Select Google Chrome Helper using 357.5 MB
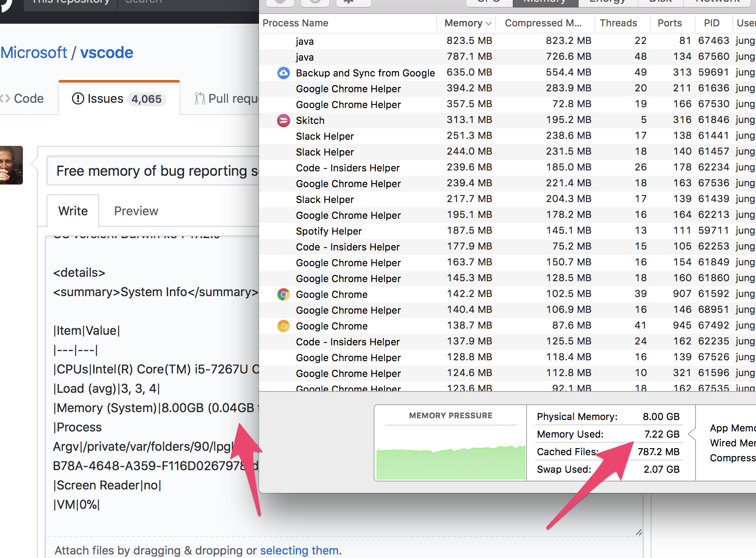This screenshot has width=756, height=558. tap(508, 105)
